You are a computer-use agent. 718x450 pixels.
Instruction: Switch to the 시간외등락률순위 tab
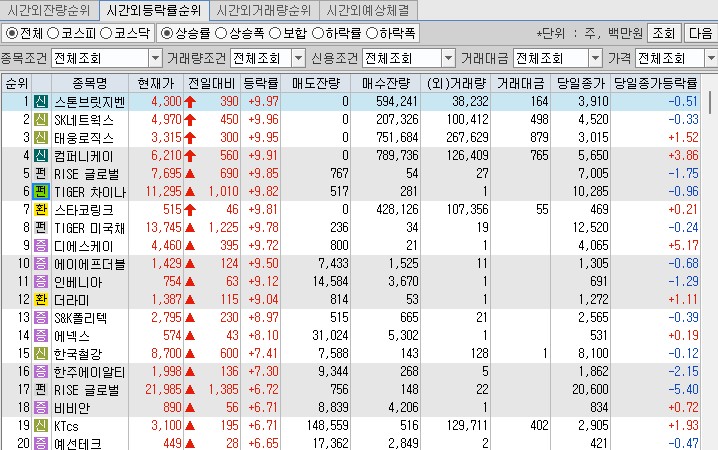tap(154, 10)
